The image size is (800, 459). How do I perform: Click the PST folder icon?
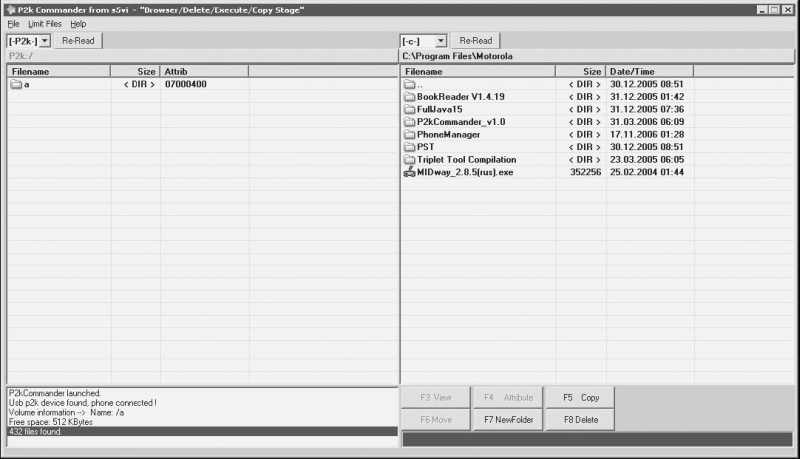tap(410, 147)
